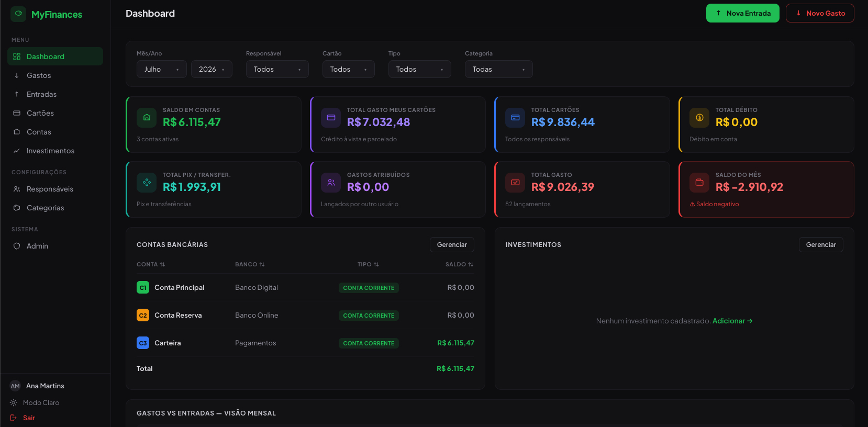Open Entradas in the sidebar menu
Image resolution: width=868 pixels, height=427 pixels.
[x=55, y=94]
